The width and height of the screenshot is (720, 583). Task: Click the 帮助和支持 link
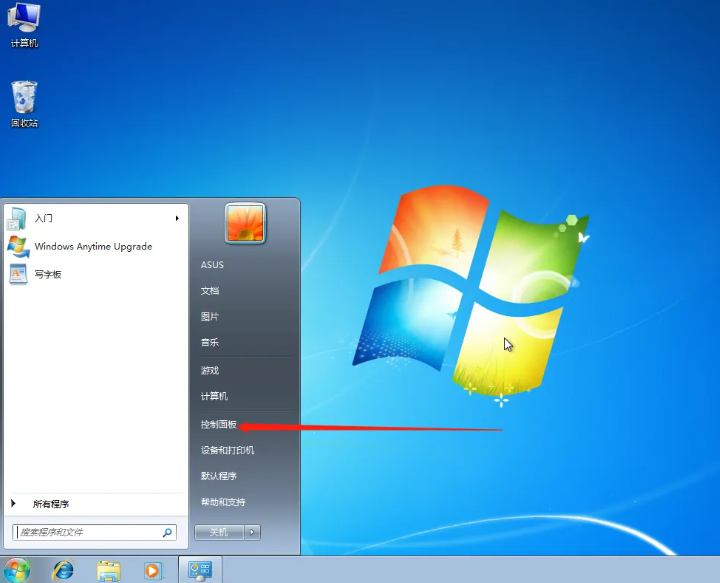click(223, 502)
